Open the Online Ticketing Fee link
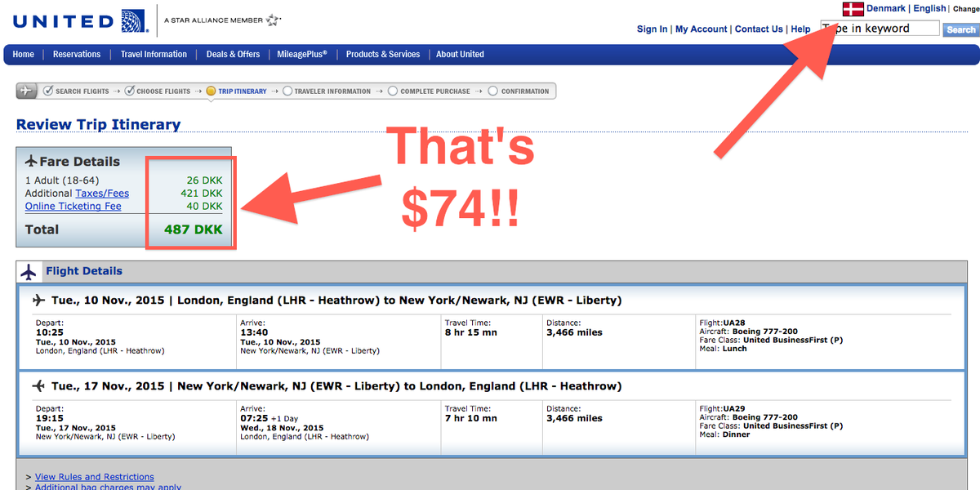The image size is (980, 490). coord(73,207)
